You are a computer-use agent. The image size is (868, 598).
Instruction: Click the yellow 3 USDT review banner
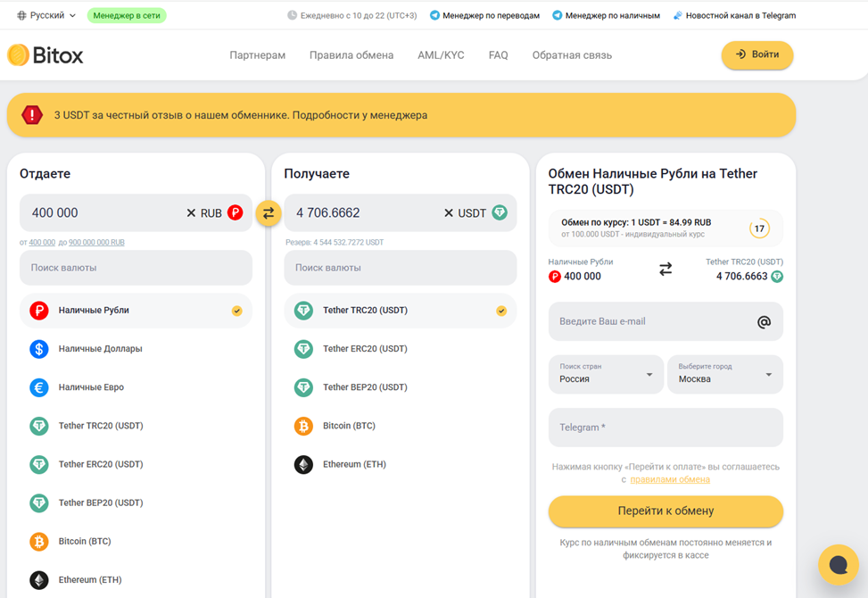click(x=401, y=115)
